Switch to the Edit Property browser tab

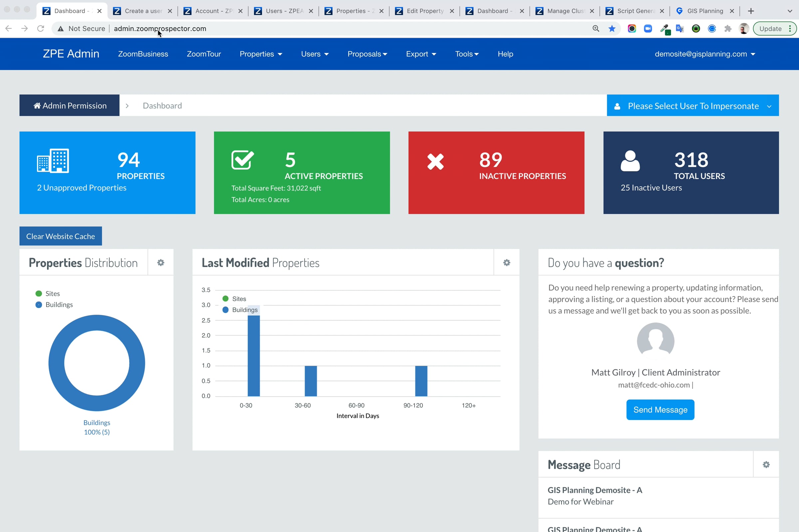click(x=424, y=11)
